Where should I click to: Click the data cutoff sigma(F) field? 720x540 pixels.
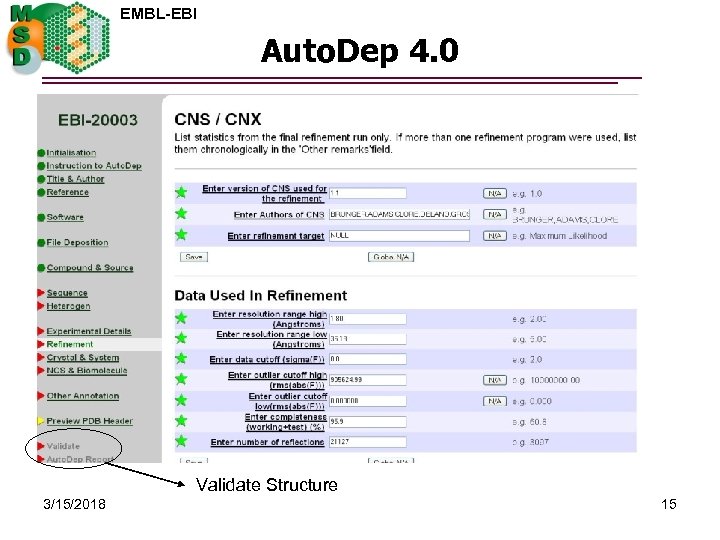point(367,359)
